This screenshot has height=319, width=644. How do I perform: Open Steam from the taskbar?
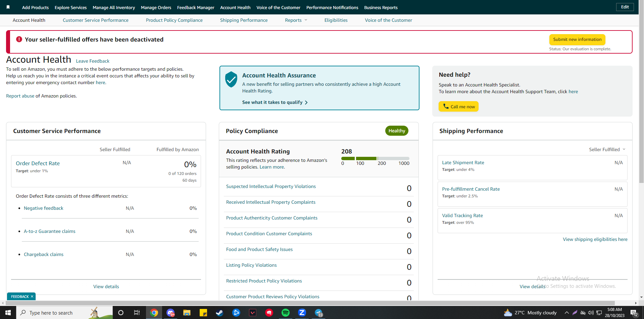(219, 313)
